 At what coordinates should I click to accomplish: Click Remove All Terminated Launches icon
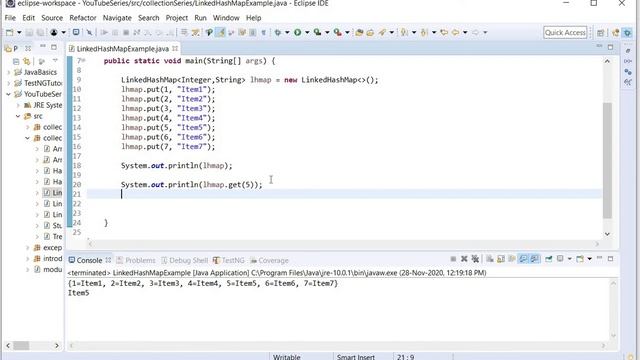[x=475, y=259]
